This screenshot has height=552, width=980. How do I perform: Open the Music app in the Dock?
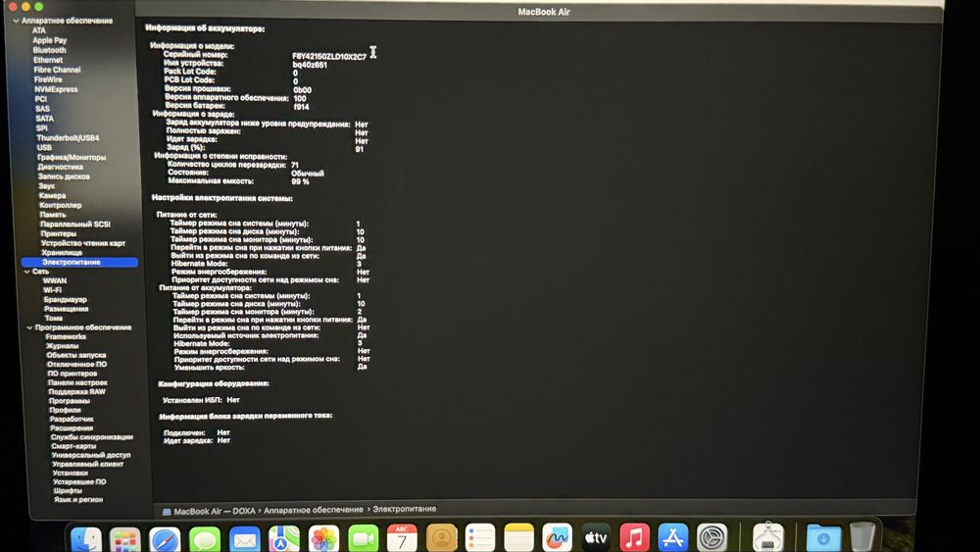pos(634,537)
